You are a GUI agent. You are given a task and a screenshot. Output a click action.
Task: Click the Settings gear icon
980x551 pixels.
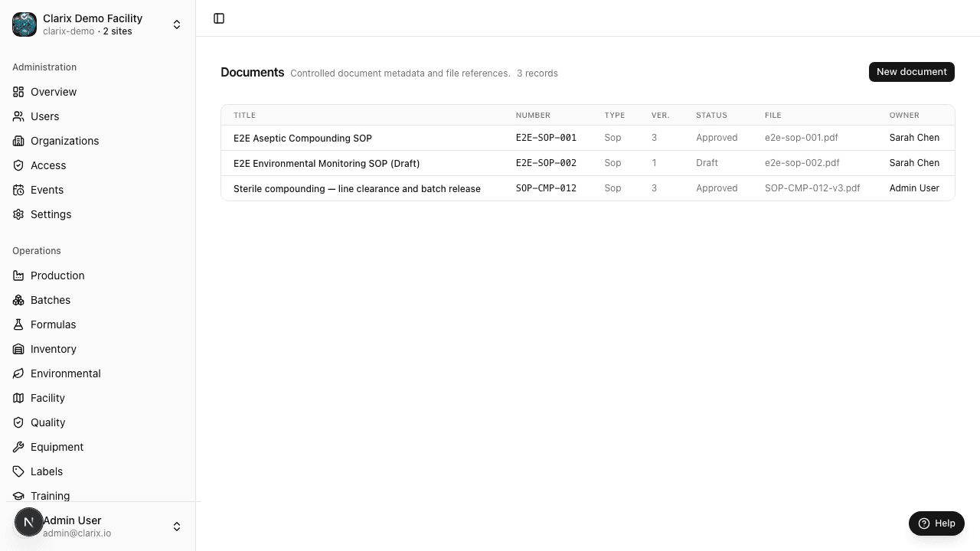click(18, 214)
